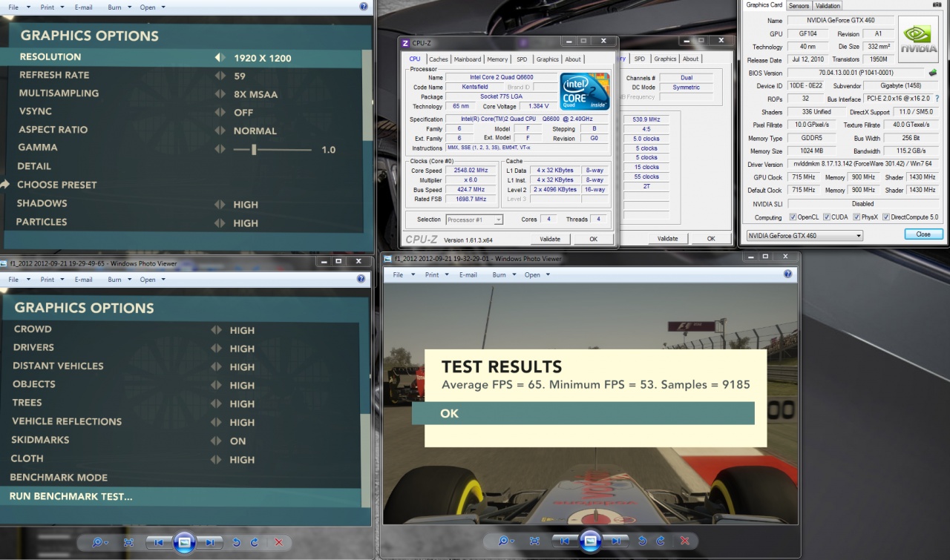
Task: Open zoom control in the 19-32-29-01 viewer
Action: point(505,541)
